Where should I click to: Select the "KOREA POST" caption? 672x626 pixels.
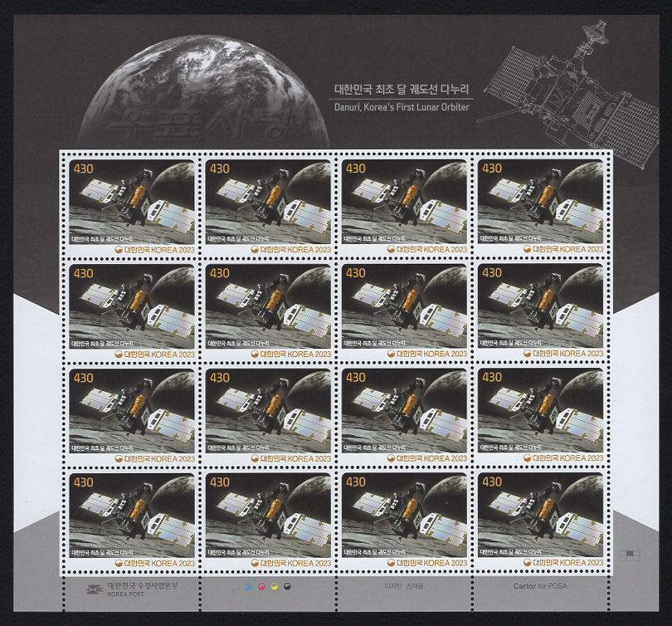click(x=125, y=594)
